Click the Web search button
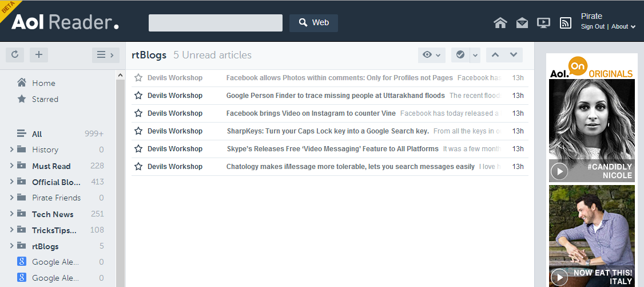 (x=314, y=23)
